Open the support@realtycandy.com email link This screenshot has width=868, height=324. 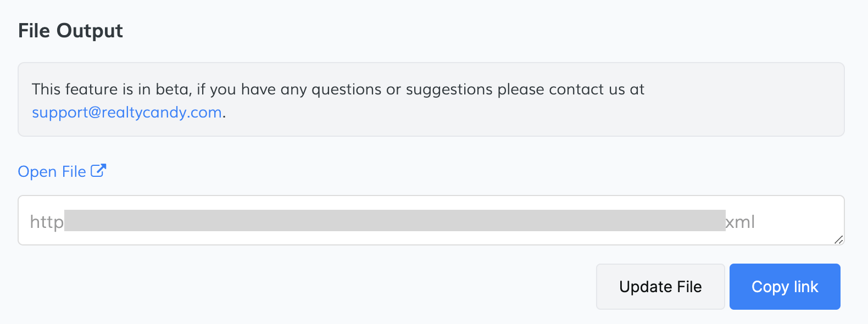point(127,112)
